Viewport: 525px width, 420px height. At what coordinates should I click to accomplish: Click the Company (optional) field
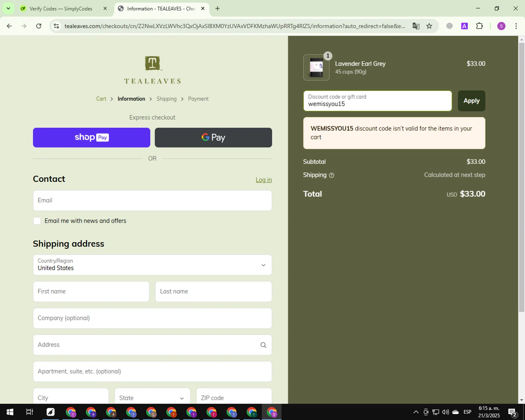[152, 318]
